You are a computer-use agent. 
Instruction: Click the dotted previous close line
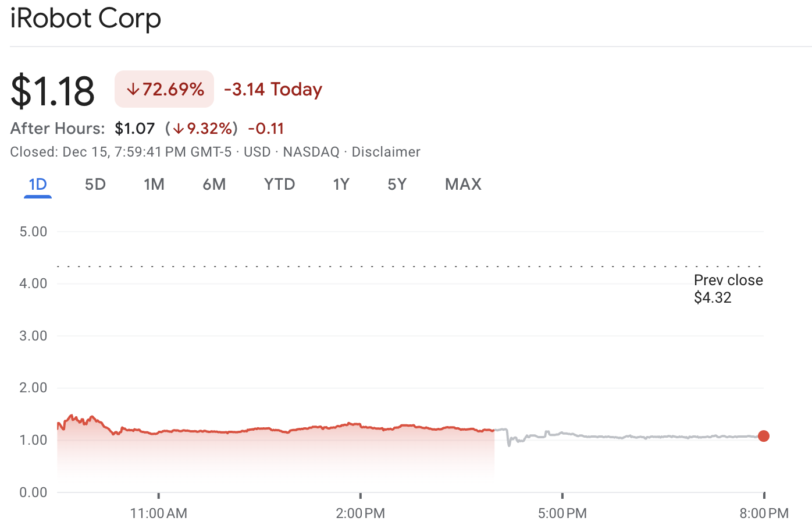[x=349, y=266]
